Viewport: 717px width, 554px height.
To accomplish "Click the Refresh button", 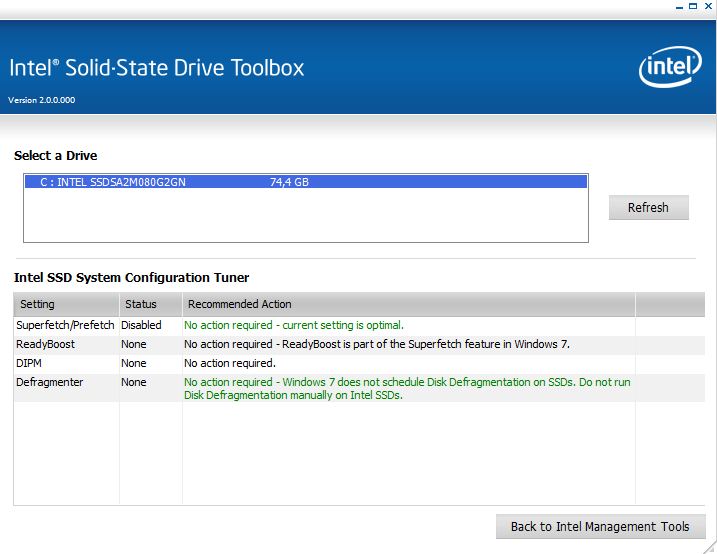I will click(x=648, y=208).
